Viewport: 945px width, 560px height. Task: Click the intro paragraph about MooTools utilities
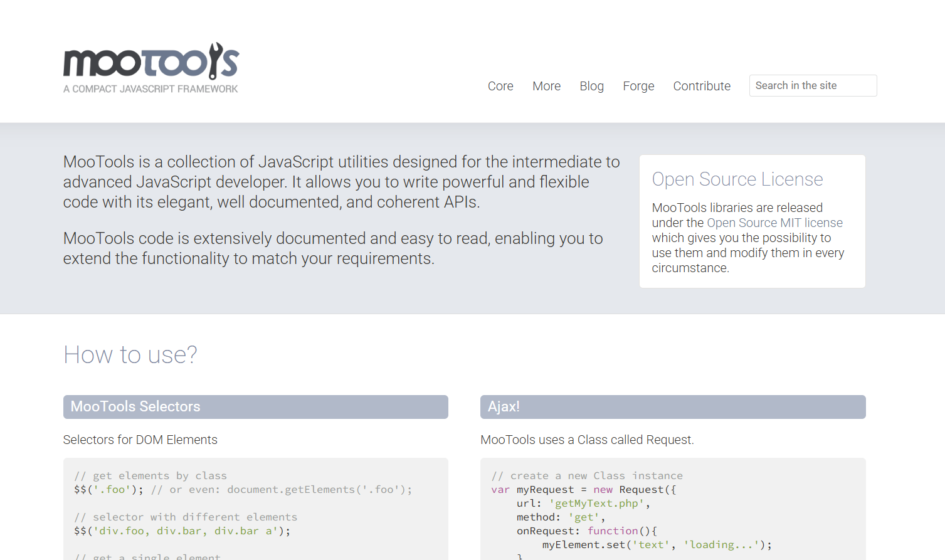tap(341, 181)
